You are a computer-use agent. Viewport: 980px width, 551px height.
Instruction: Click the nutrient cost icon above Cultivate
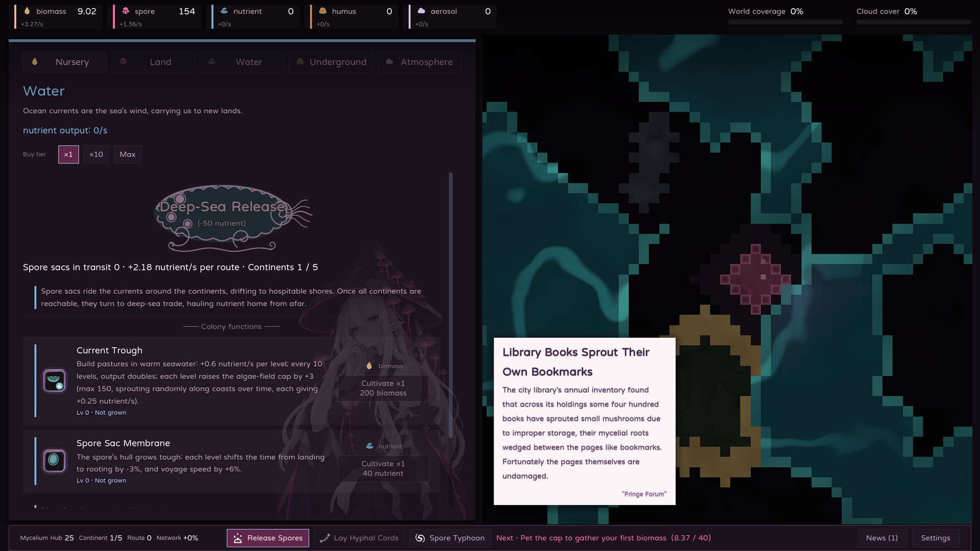coord(370,446)
